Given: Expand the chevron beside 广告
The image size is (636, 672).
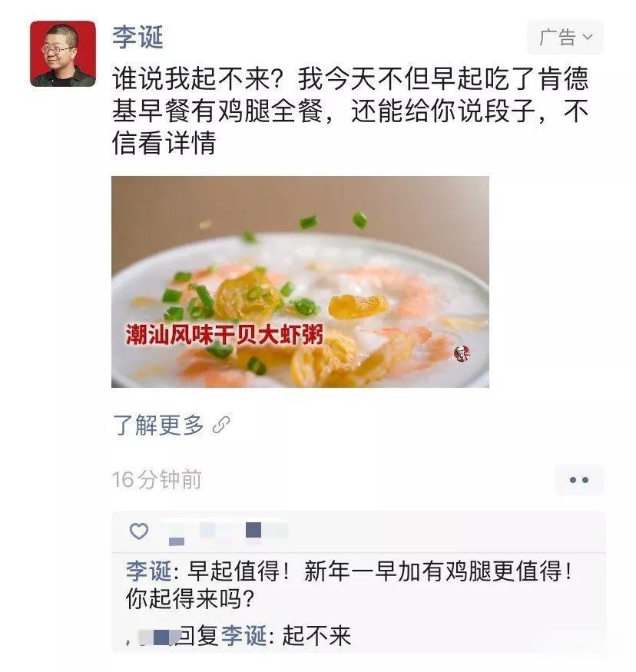Looking at the screenshot, I should click(588, 37).
